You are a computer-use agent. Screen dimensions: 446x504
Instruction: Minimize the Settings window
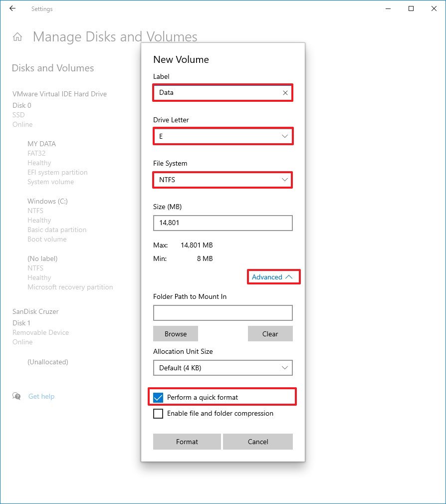click(389, 8)
